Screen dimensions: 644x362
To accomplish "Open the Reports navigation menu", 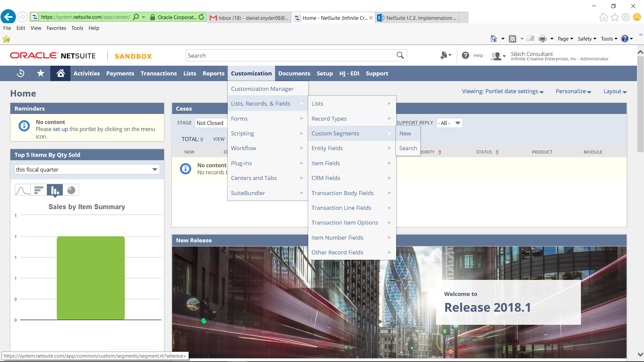I will [x=213, y=73].
